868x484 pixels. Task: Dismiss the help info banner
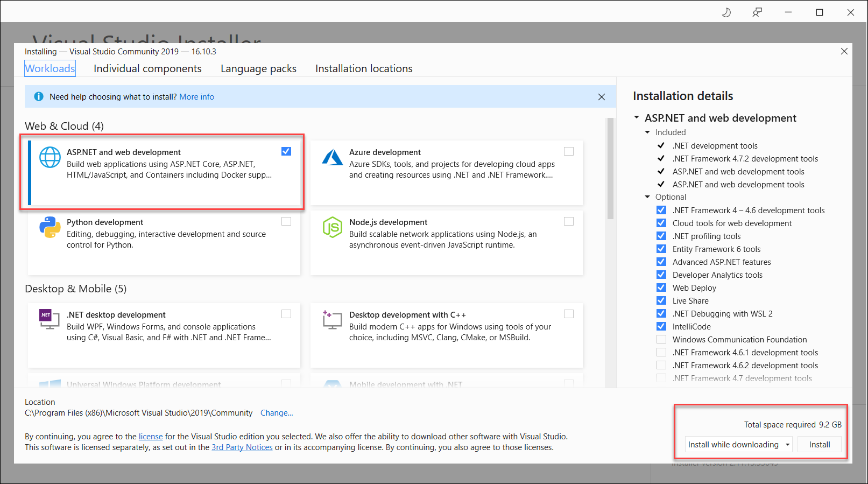602,97
